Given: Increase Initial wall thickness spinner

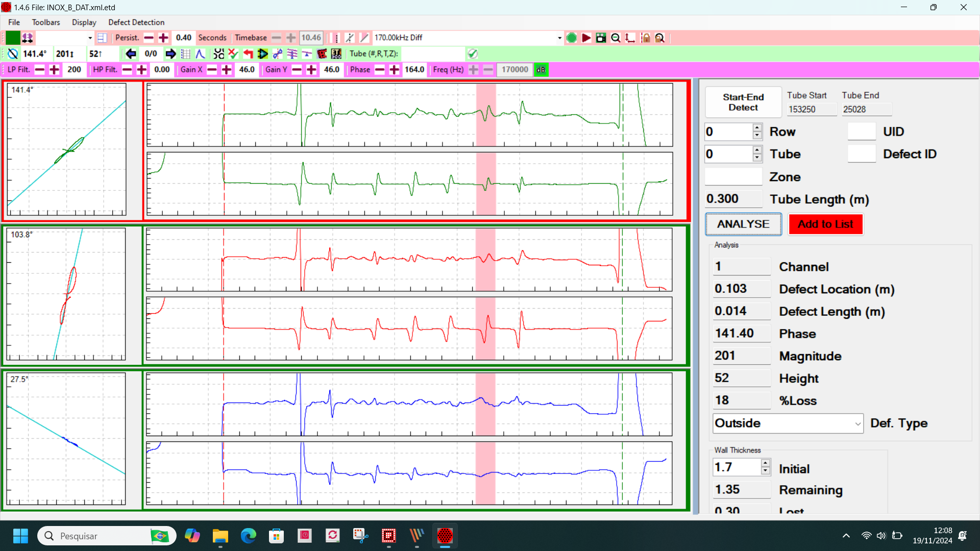Looking at the screenshot, I should tap(765, 463).
